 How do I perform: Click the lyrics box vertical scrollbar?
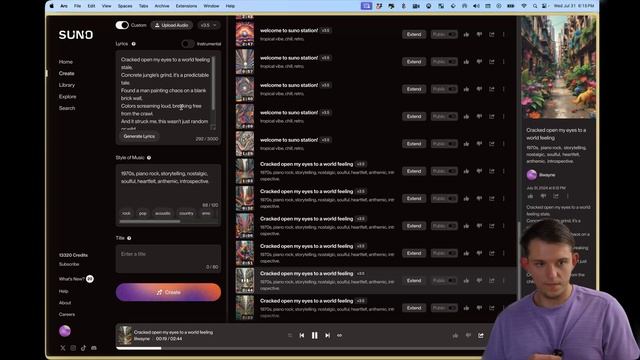click(213, 83)
